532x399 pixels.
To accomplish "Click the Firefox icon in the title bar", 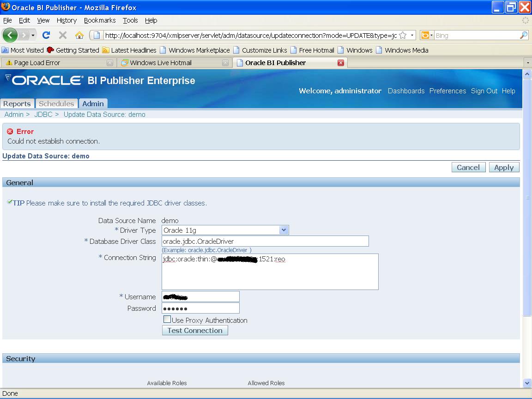I will 6,7.
